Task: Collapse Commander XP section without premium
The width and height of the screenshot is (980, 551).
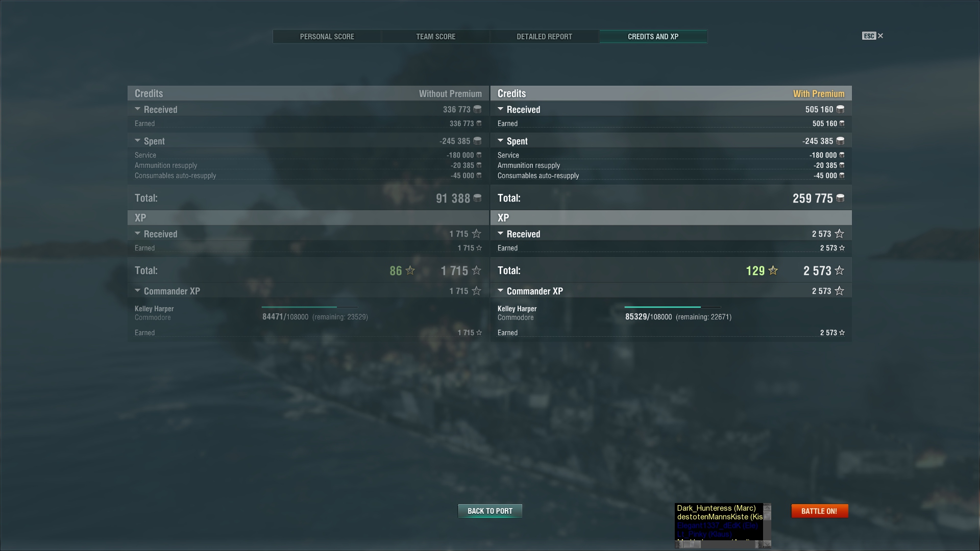Action: (138, 291)
